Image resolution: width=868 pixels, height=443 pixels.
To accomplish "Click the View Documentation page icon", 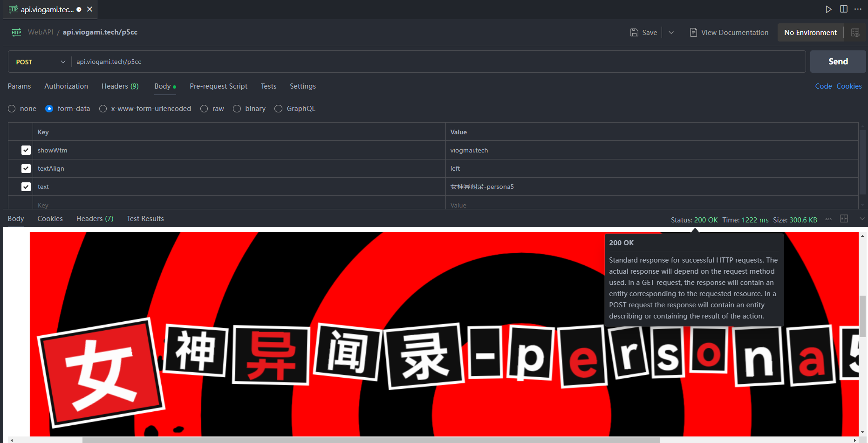I will 693,33.
